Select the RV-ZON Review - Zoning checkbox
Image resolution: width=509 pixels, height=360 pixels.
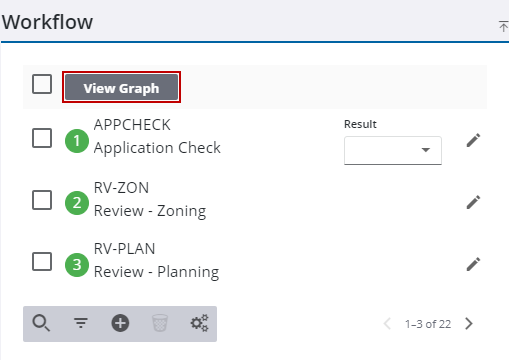point(42,200)
